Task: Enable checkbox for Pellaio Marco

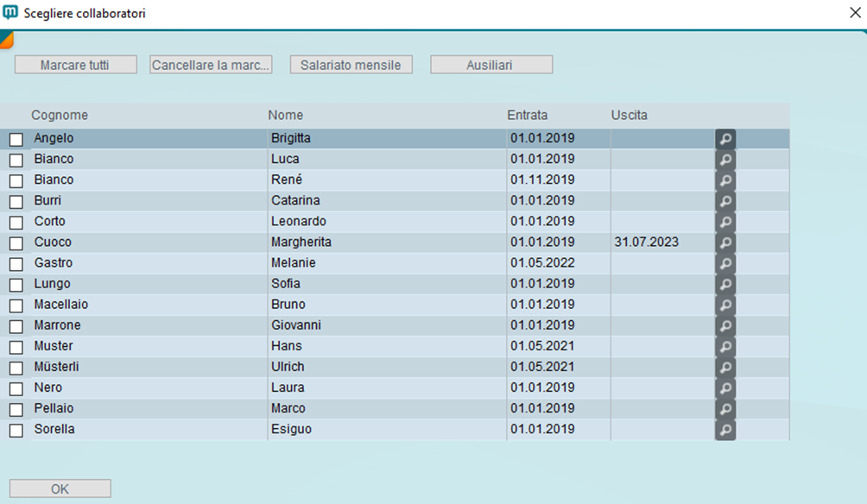Action: (16, 409)
